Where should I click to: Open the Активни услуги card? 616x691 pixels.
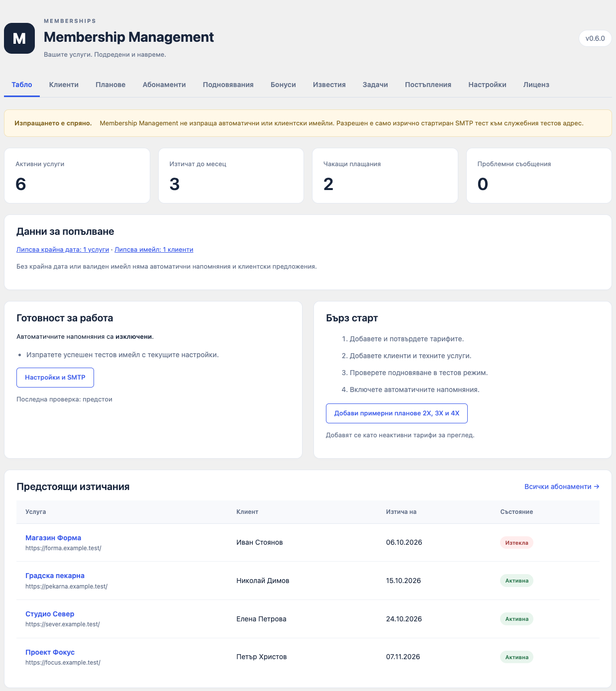[x=77, y=176]
